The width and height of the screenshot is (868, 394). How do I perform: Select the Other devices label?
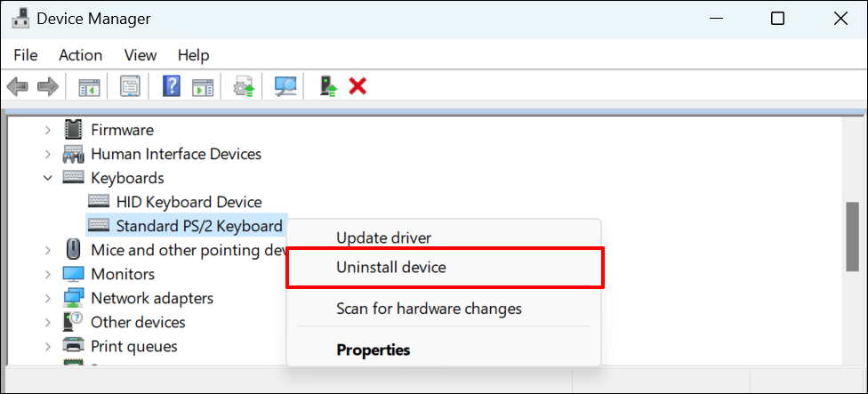point(138,322)
